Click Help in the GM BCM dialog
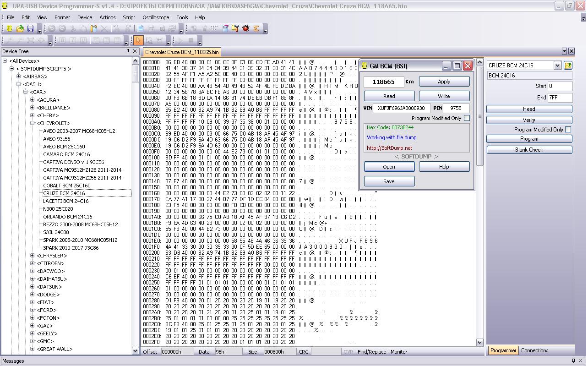The height and width of the screenshot is (366, 588). click(x=444, y=167)
